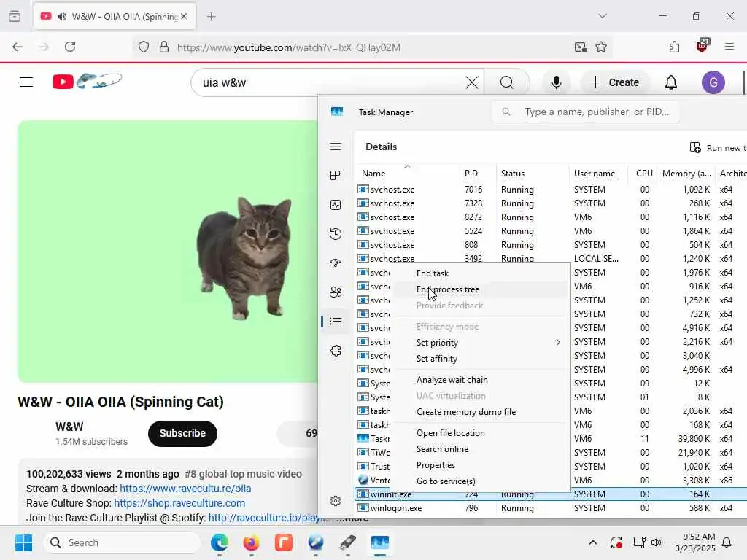Sort by the User name column header

tap(598, 174)
